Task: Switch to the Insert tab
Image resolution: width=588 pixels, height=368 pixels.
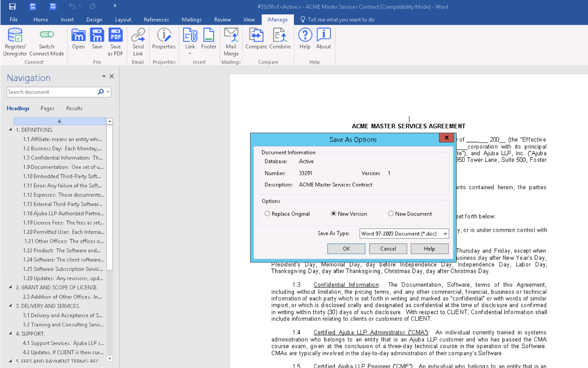Action: (x=67, y=19)
